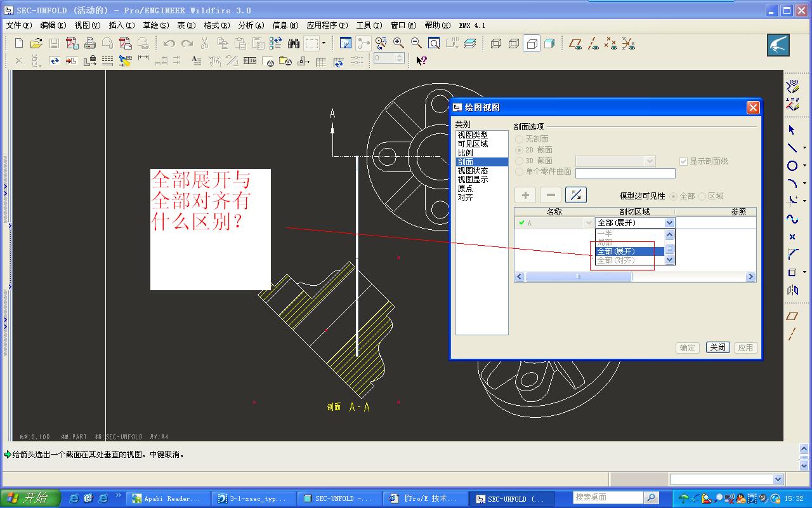This screenshot has width=812, height=508.
Task: Click the repaint screen icon
Action: [346, 43]
